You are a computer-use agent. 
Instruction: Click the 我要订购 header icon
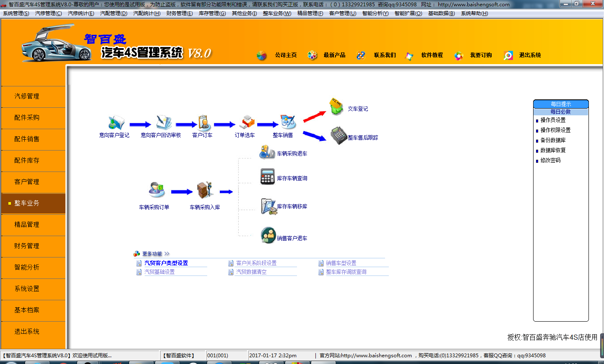coord(458,55)
